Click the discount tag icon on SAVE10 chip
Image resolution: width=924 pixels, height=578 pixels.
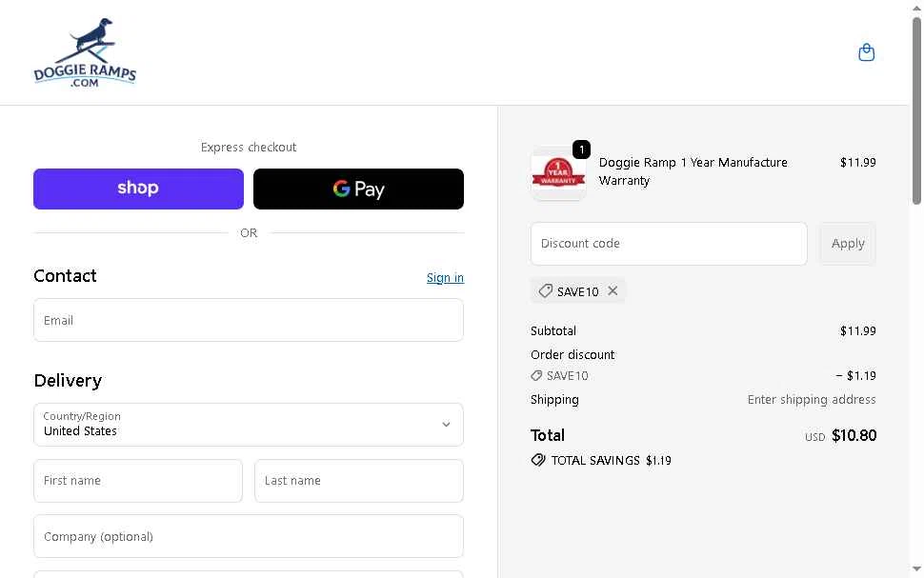[x=546, y=291]
